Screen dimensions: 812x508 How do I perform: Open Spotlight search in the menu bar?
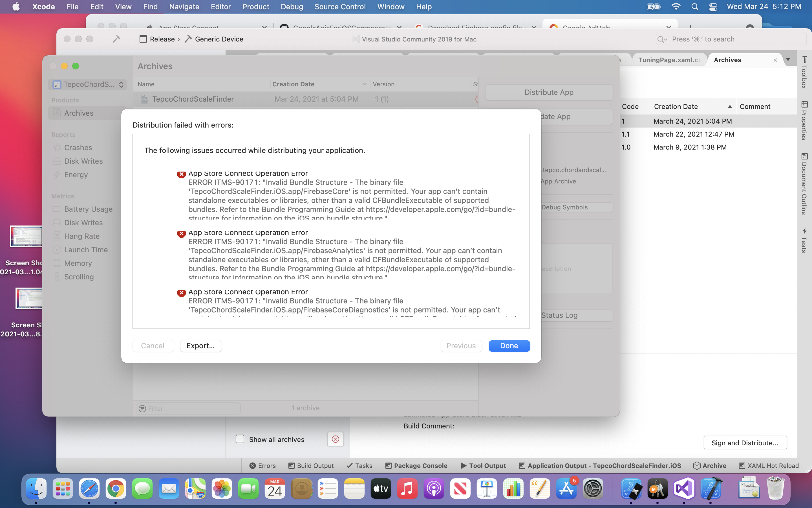pyautogui.click(x=694, y=7)
